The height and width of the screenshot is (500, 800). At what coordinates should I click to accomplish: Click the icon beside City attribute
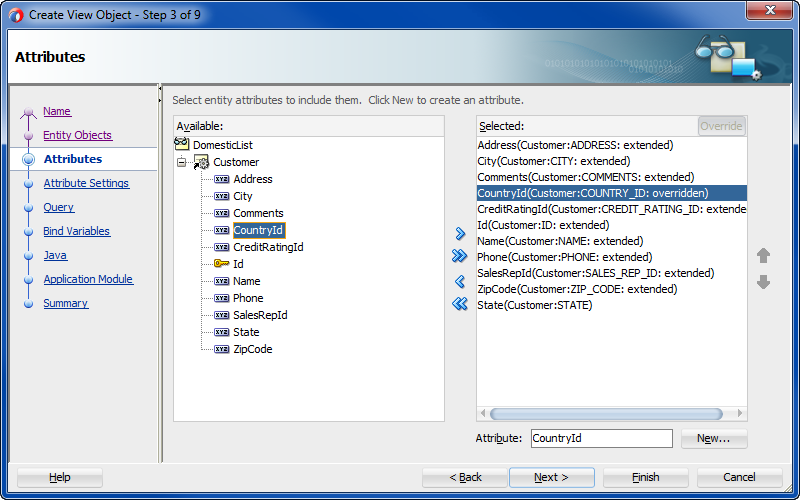click(221, 196)
